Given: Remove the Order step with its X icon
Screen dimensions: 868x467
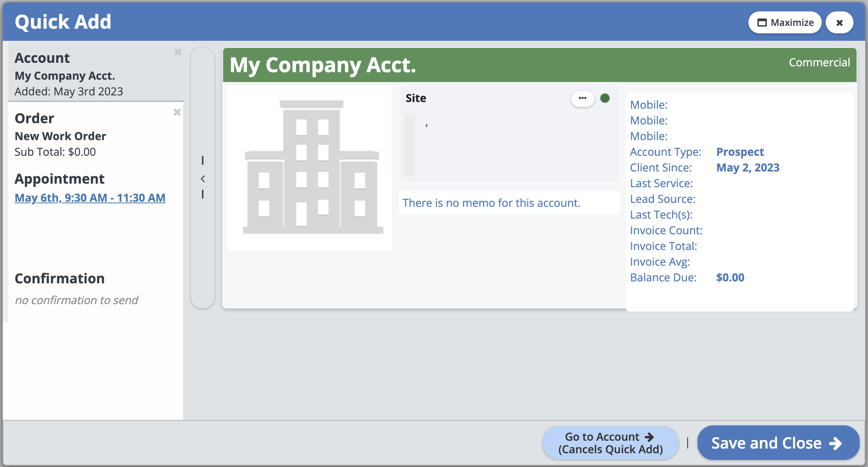Looking at the screenshot, I should [177, 112].
